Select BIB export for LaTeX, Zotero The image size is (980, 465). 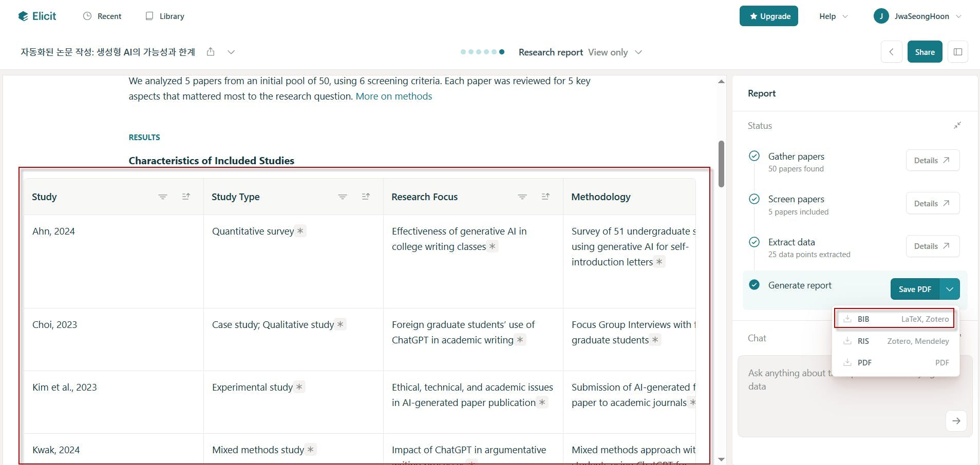pyautogui.click(x=894, y=319)
